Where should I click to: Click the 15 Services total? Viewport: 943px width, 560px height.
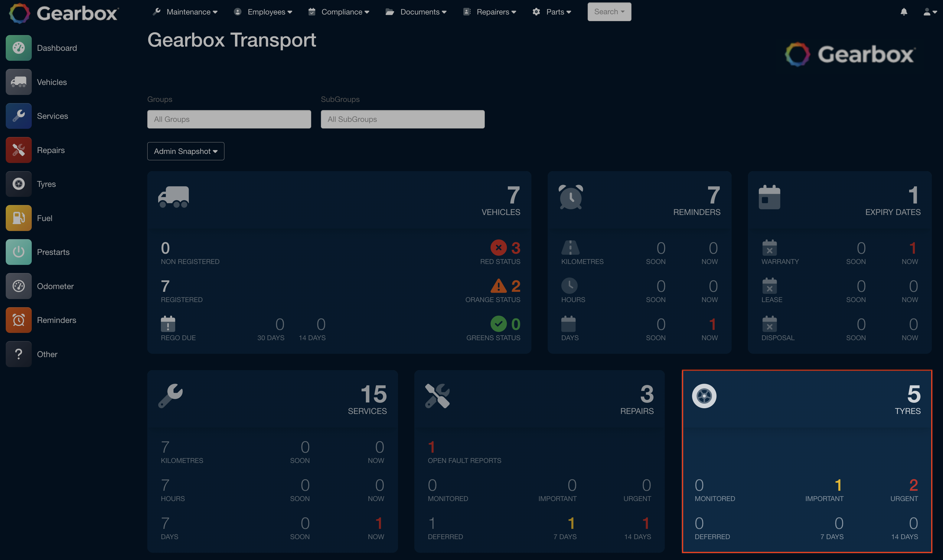(x=374, y=394)
